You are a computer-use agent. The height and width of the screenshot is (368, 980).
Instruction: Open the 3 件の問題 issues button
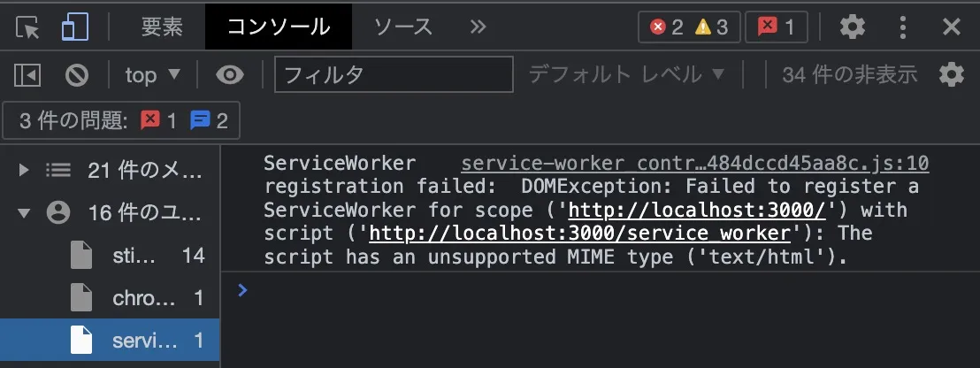121,120
